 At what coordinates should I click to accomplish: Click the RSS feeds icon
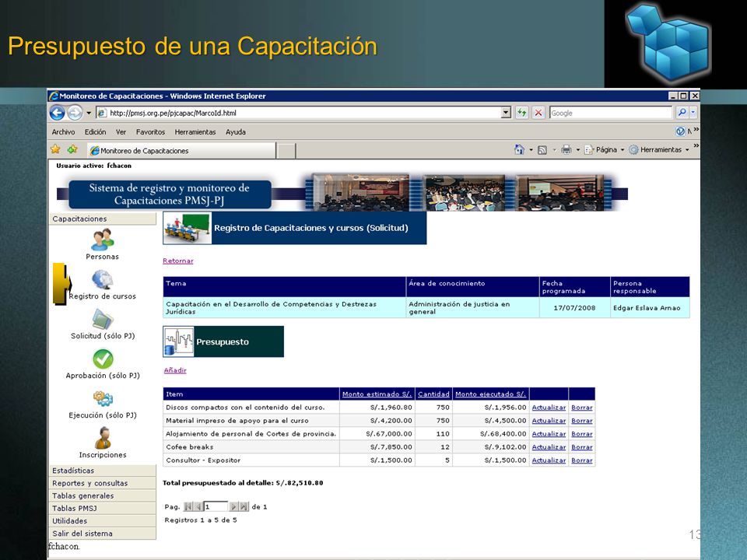tap(542, 150)
